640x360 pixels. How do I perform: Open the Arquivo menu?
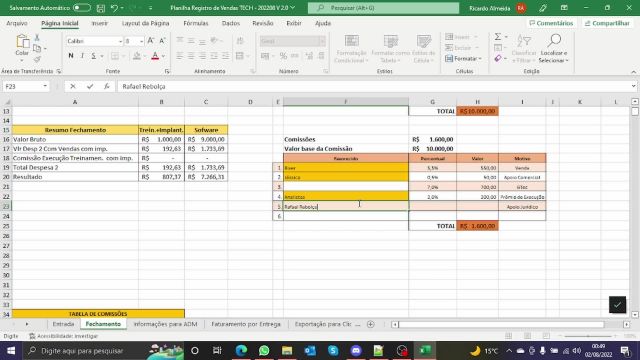point(17,23)
